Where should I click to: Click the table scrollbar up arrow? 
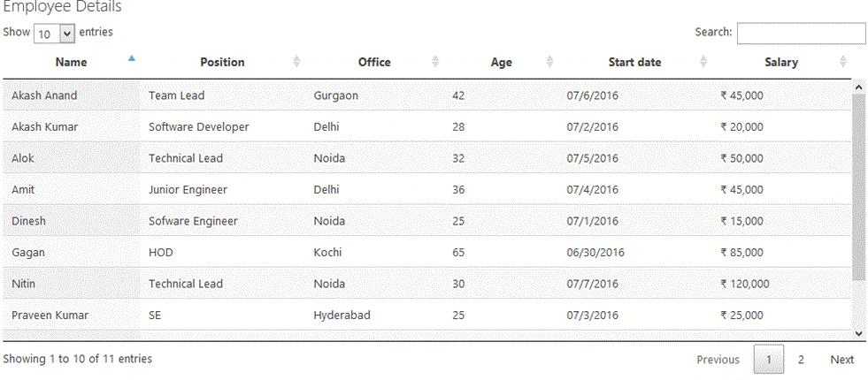click(x=858, y=87)
